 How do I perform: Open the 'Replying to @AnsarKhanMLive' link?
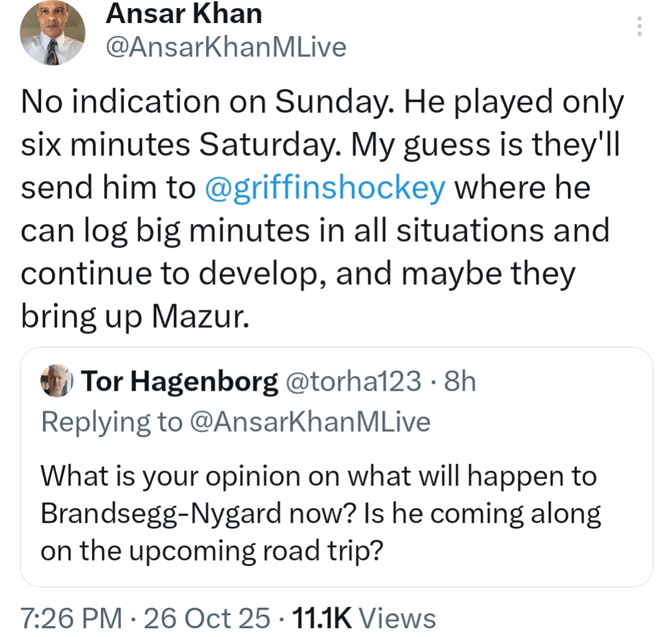(235, 421)
